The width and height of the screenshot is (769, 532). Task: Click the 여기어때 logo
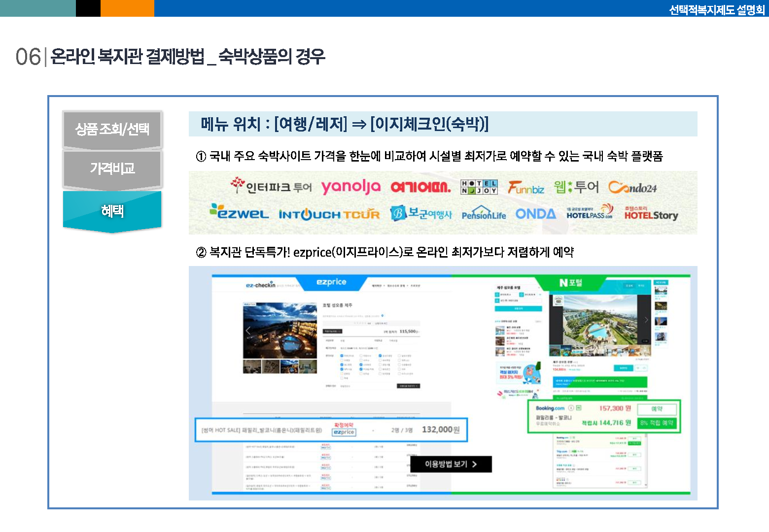pos(420,187)
